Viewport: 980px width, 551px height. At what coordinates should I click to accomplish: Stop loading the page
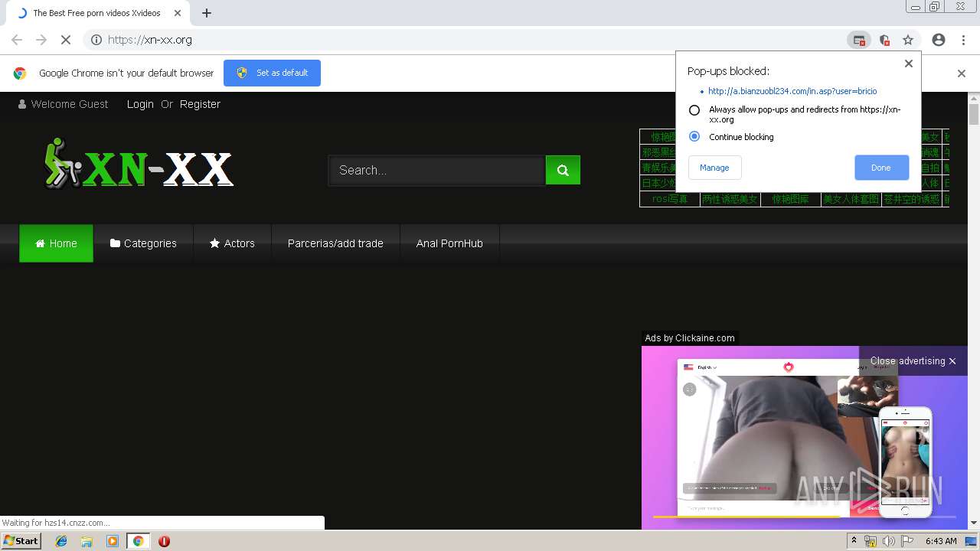click(66, 40)
